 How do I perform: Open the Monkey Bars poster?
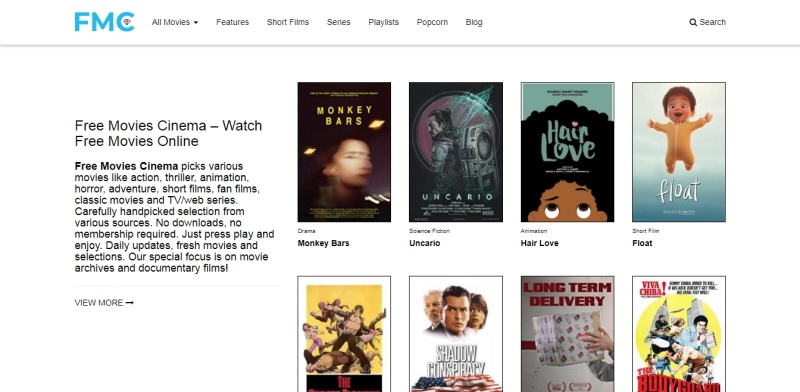[x=344, y=152]
